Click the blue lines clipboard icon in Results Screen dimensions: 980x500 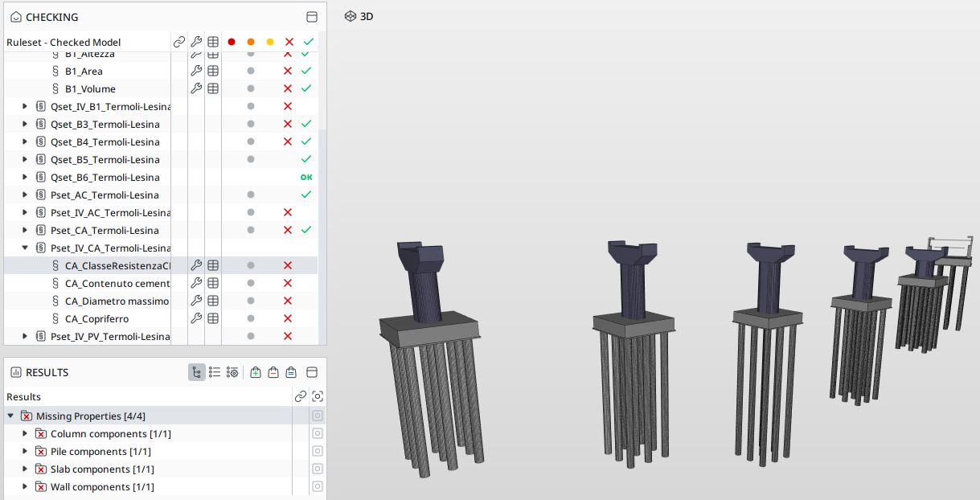point(291,372)
